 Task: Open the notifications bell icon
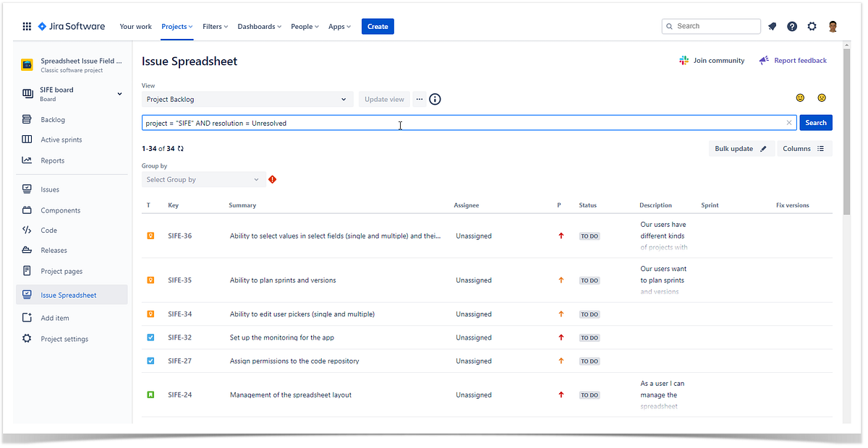[x=772, y=26]
